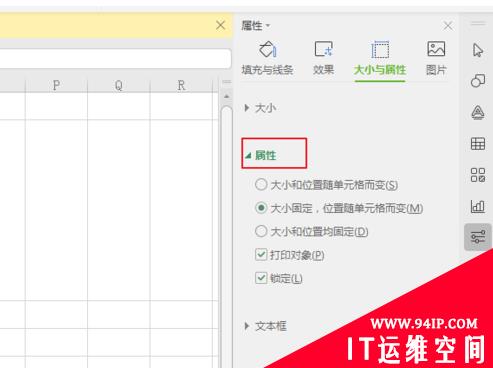Select the Size and Properties (大小与属性) tab icon
Viewport: 493px width, 368px height.
pos(380,50)
